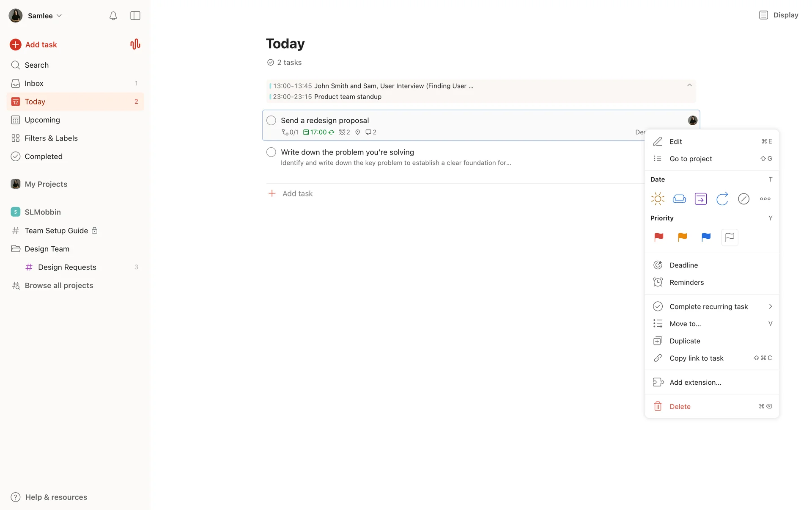Image resolution: width=812 pixels, height=510 pixels.
Task: Select the empty priority 4 flag
Action: pyautogui.click(x=730, y=237)
